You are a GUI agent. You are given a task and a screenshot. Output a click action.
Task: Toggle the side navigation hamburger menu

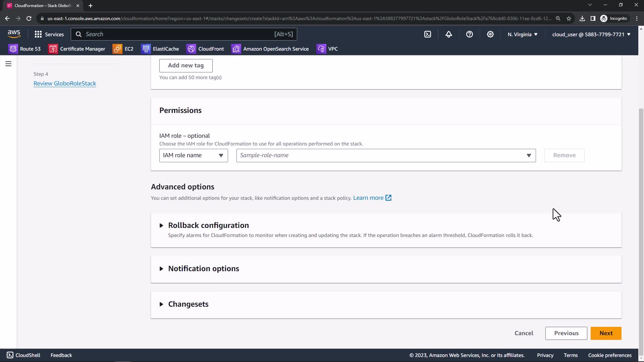(8, 64)
